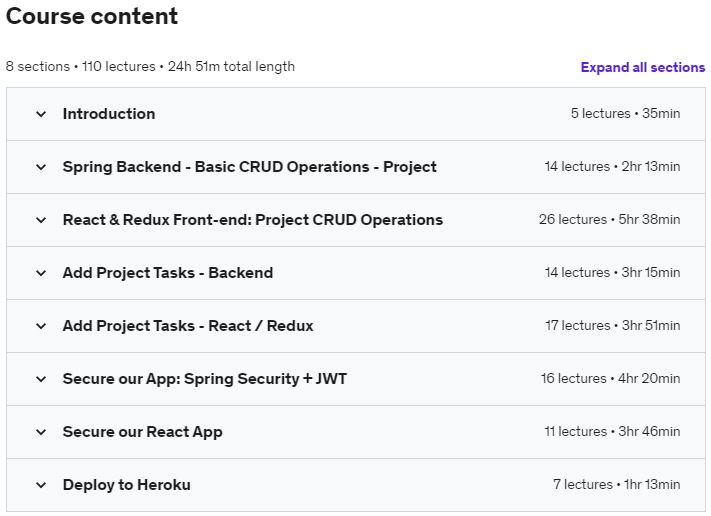Click the Deploy to Heroku chevron arrow
Viewport: 711px width, 516px height.
[41, 485]
